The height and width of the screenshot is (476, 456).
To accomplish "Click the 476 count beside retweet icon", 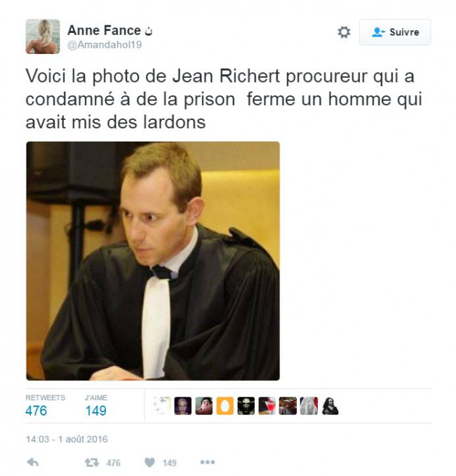I will tap(114, 463).
